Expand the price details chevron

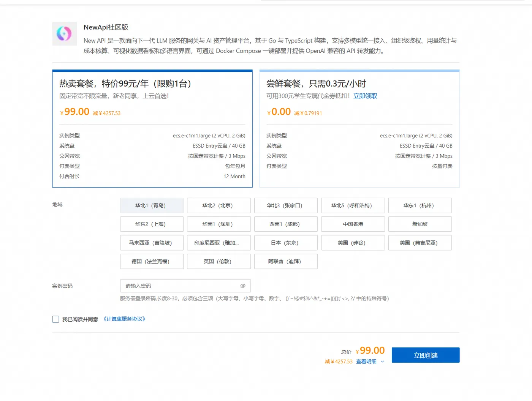click(x=382, y=362)
